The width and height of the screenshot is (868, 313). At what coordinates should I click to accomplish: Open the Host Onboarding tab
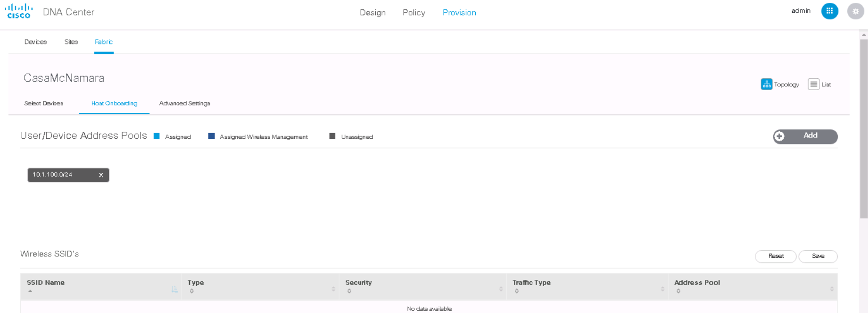click(x=114, y=103)
